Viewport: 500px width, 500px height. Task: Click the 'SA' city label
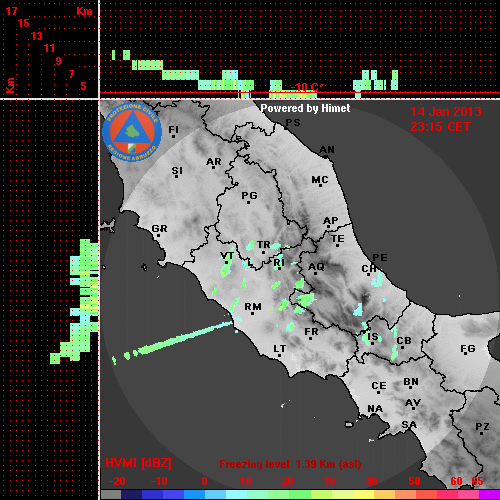(409, 425)
